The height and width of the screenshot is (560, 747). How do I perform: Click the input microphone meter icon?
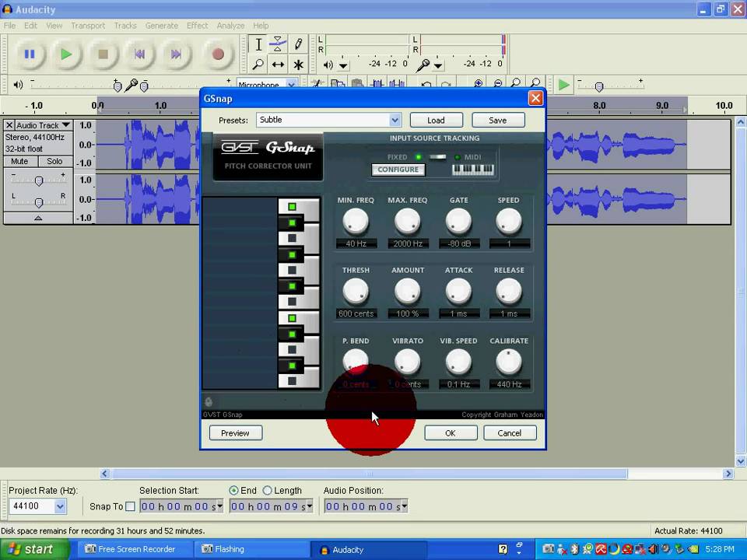coord(422,65)
